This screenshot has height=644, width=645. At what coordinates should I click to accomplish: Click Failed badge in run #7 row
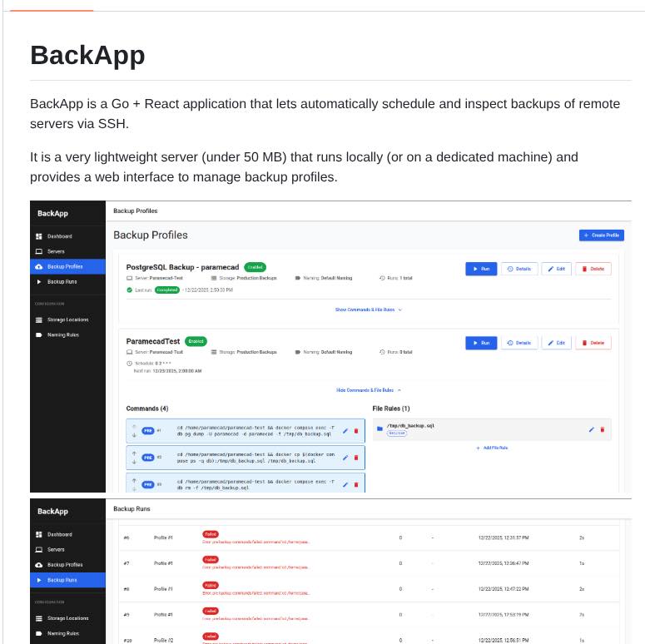click(x=211, y=559)
